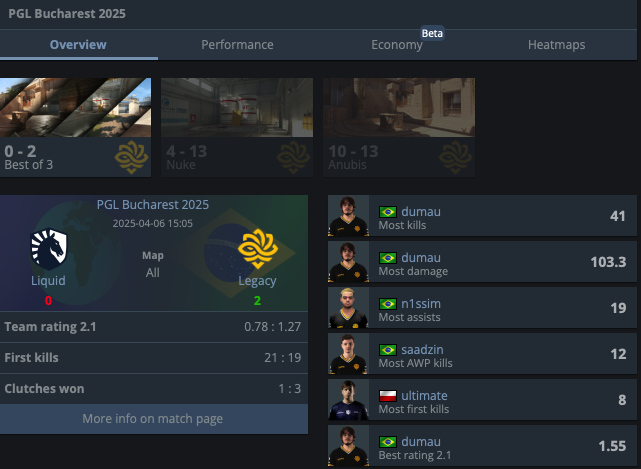Screen dimensions: 641x469
Task: Click saadzin's player portrait
Action: (348, 354)
